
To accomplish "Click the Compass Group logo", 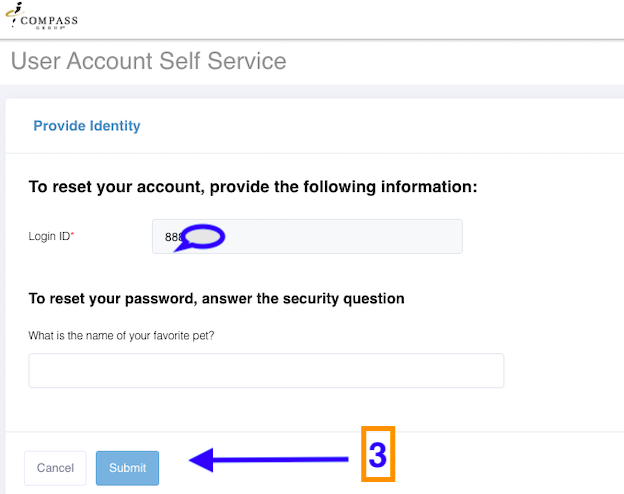I will point(41,17).
